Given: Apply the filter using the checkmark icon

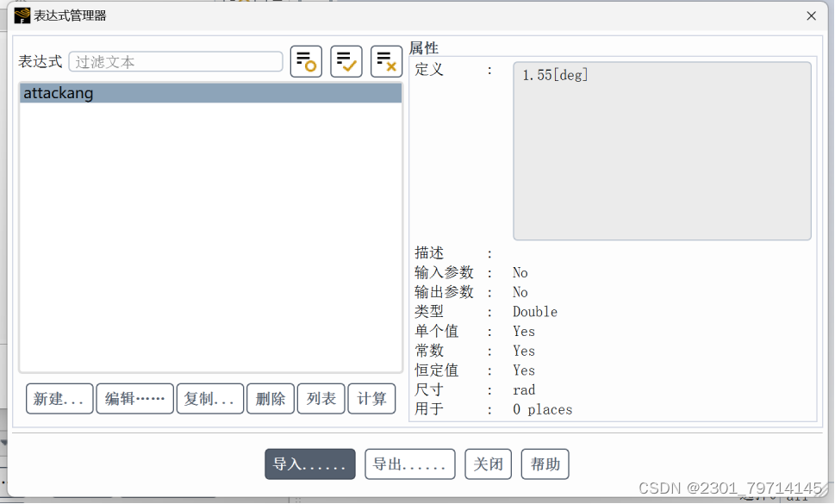Looking at the screenshot, I should pos(346,60).
